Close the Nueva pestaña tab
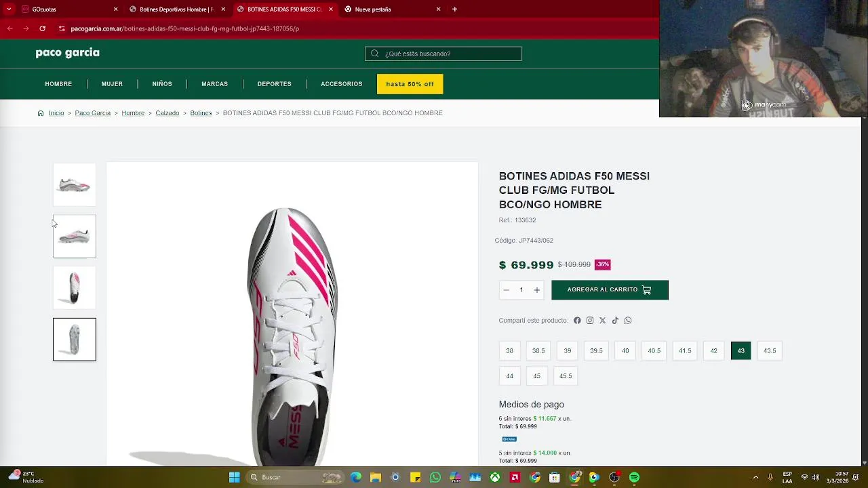868x488 pixels. 438,9
